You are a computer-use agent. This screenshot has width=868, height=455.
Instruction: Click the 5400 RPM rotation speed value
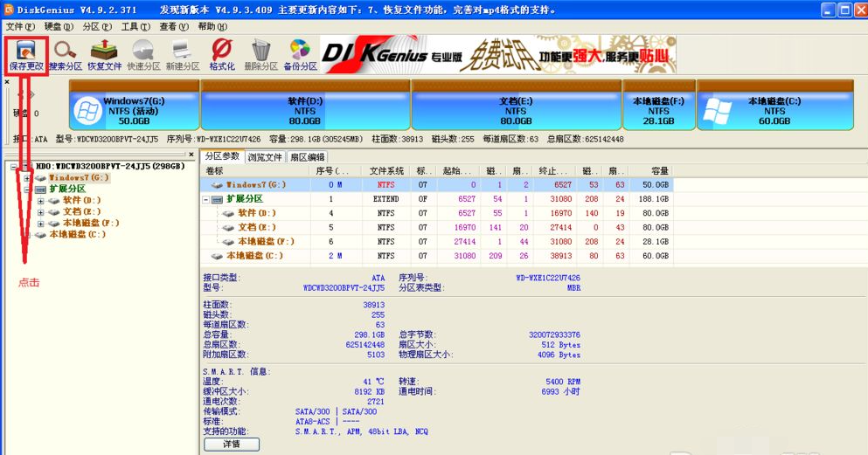pos(563,382)
